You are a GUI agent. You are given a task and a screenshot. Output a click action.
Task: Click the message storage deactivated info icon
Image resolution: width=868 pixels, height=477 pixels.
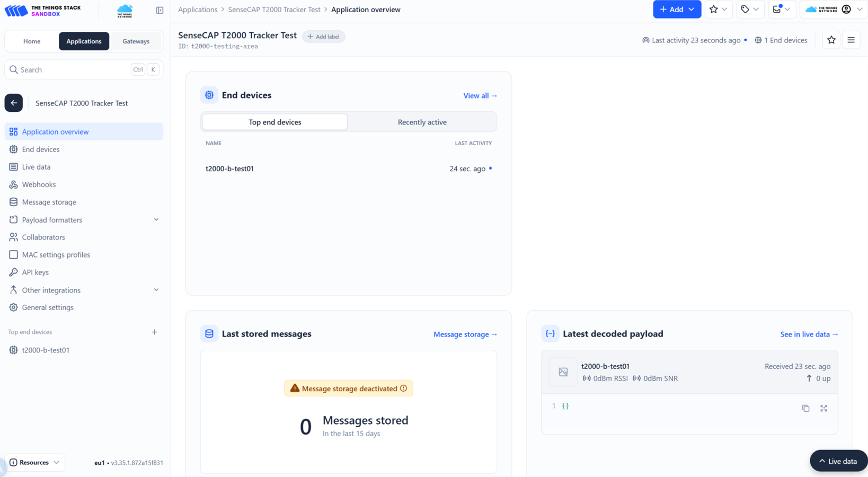click(404, 388)
